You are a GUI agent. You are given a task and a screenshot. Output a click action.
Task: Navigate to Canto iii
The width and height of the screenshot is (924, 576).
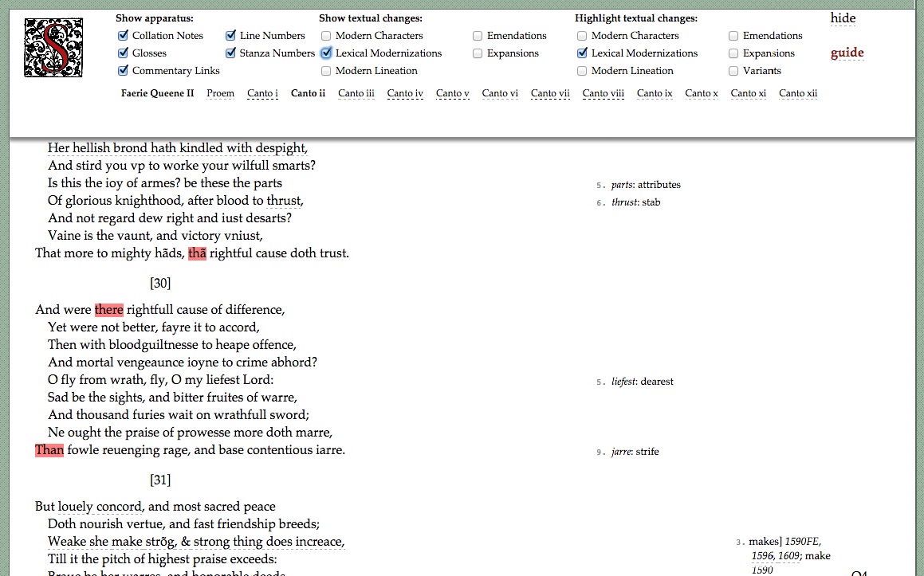click(x=356, y=93)
